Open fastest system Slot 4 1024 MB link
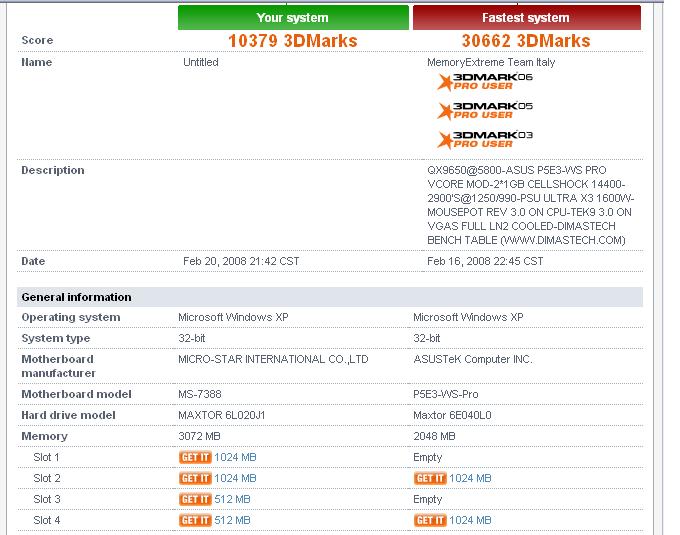 click(470, 520)
